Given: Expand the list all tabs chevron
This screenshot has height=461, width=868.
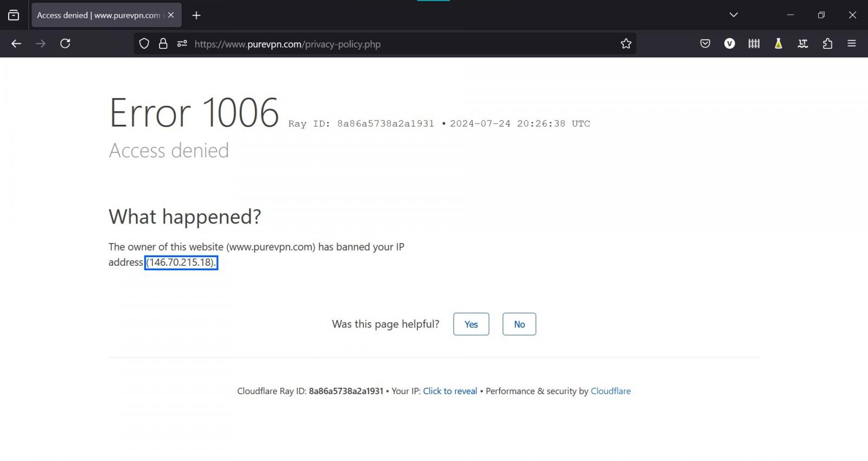Looking at the screenshot, I should pyautogui.click(x=733, y=15).
